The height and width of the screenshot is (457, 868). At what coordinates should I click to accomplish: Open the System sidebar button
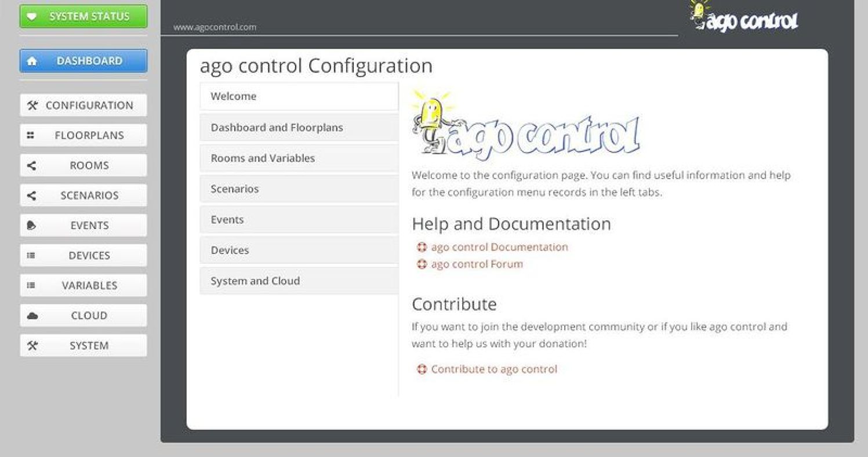pos(83,346)
